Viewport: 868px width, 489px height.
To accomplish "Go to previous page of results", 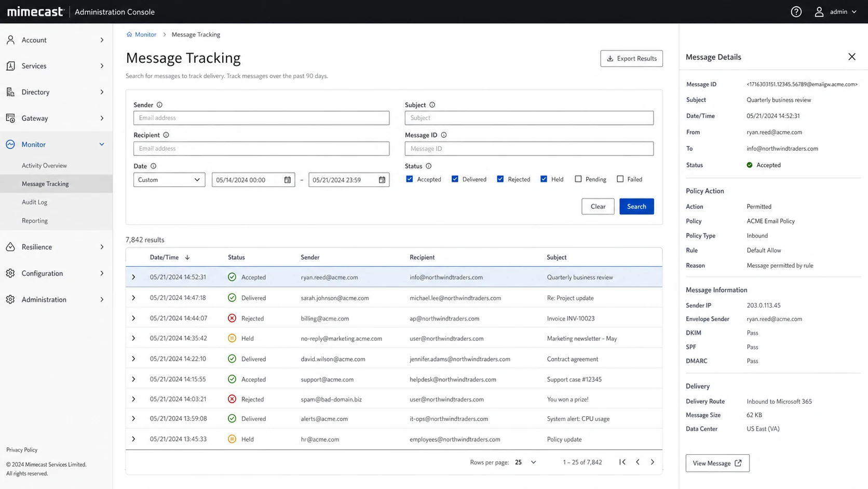I will (638, 462).
